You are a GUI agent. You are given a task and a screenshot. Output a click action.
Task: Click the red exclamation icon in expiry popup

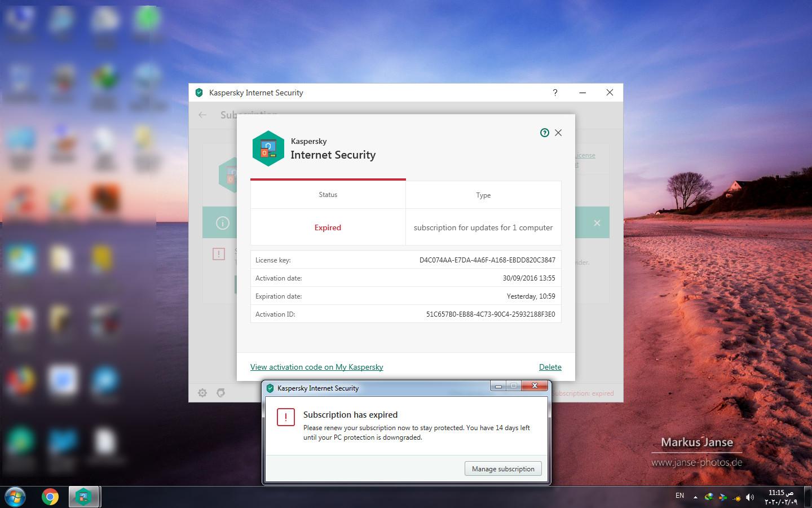286,417
